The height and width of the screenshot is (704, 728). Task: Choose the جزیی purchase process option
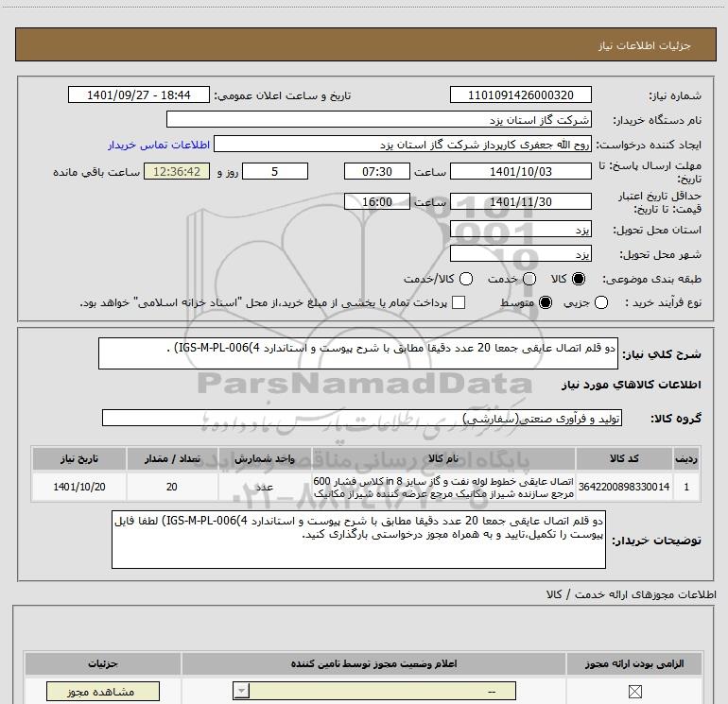click(601, 302)
